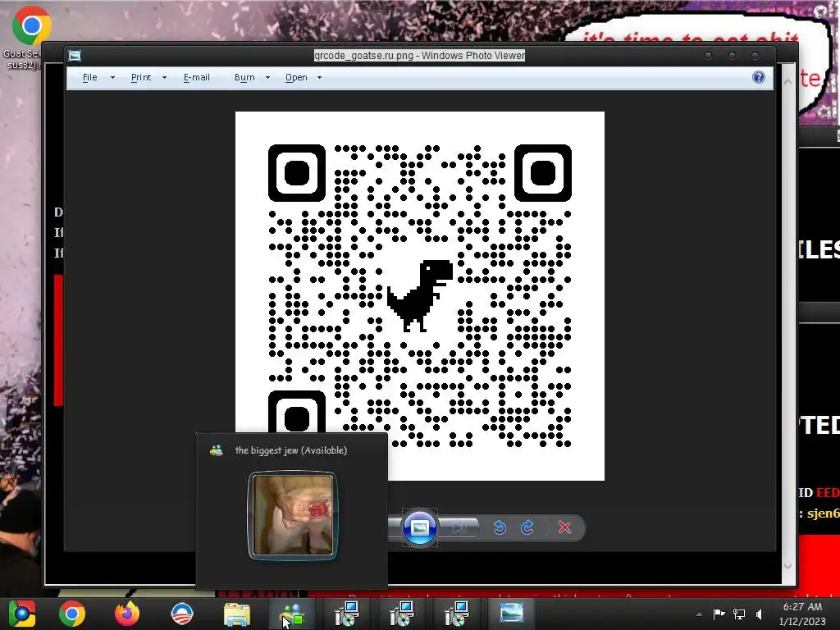Viewport: 840px width, 630px height.
Task: Delete the image with the red X
Action: (564, 528)
